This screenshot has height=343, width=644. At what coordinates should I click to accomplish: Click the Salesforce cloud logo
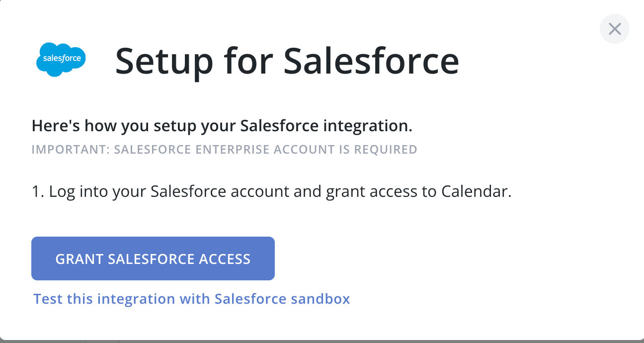click(62, 59)
